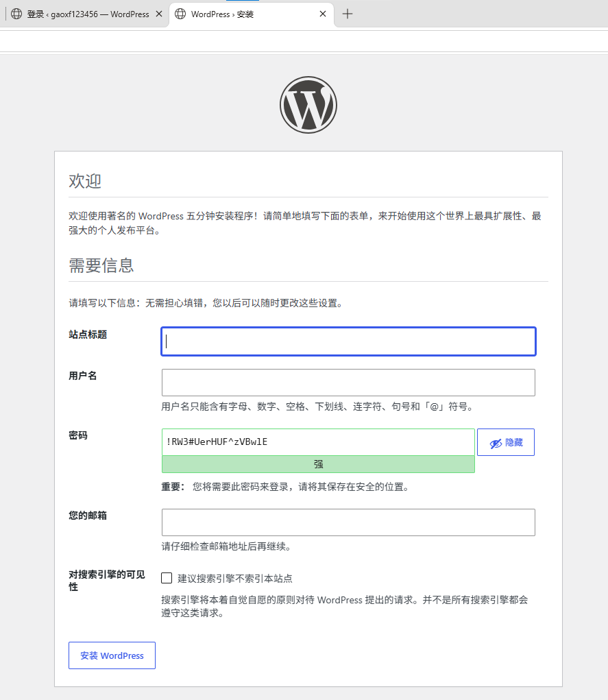Click into the 用户名 field
Image resolution: width=608 pixels, height=700 pixels.
(348, 383)
